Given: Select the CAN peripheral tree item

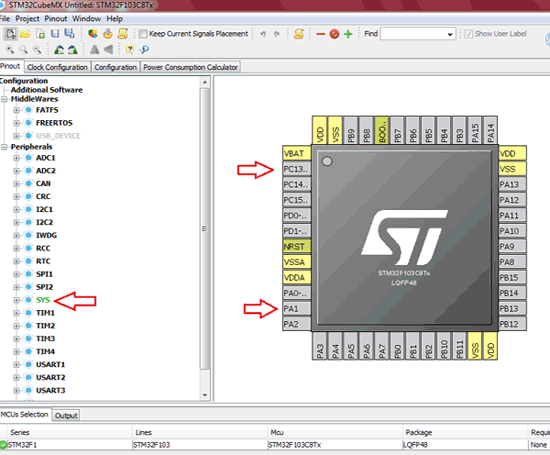Looking at the screenshot, I should [x=43, y=184].
